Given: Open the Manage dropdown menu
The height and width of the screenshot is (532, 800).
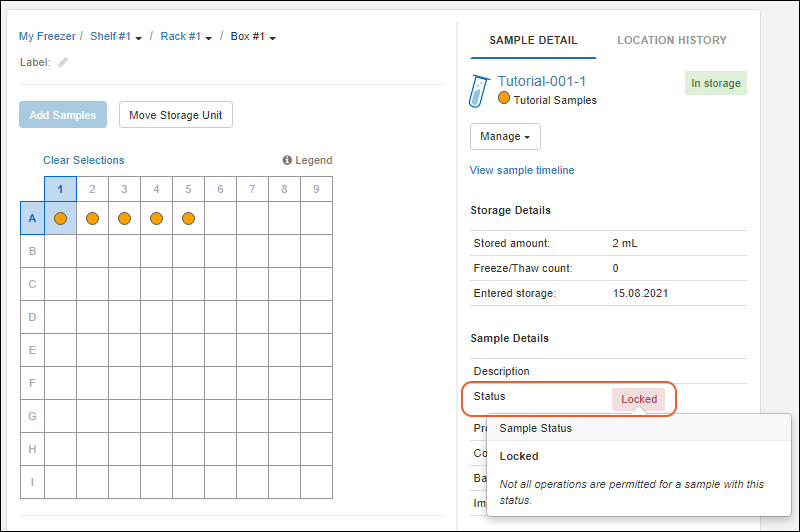Looking at the screenshot, I should 505,136.
